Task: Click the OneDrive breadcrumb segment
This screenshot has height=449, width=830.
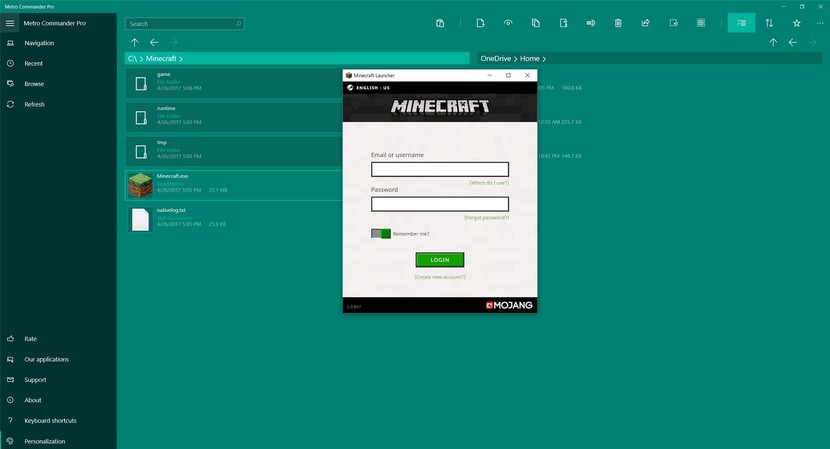Action: [495, 59]
